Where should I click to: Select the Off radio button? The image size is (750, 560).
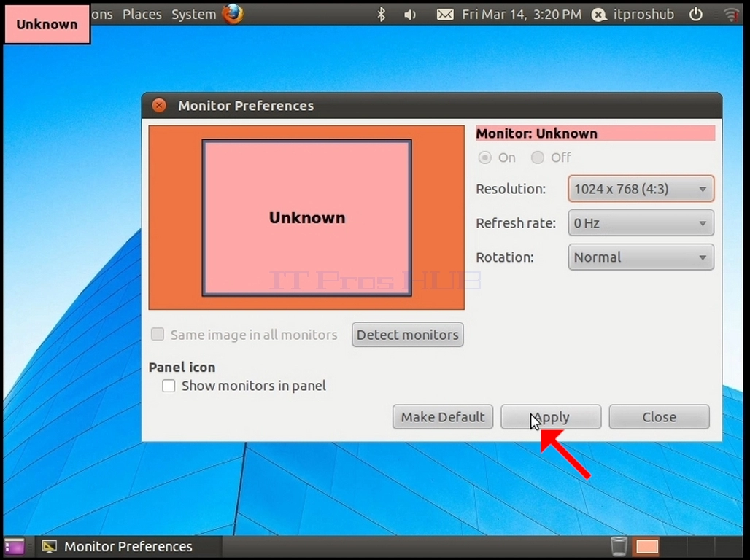tap(538, 157)
